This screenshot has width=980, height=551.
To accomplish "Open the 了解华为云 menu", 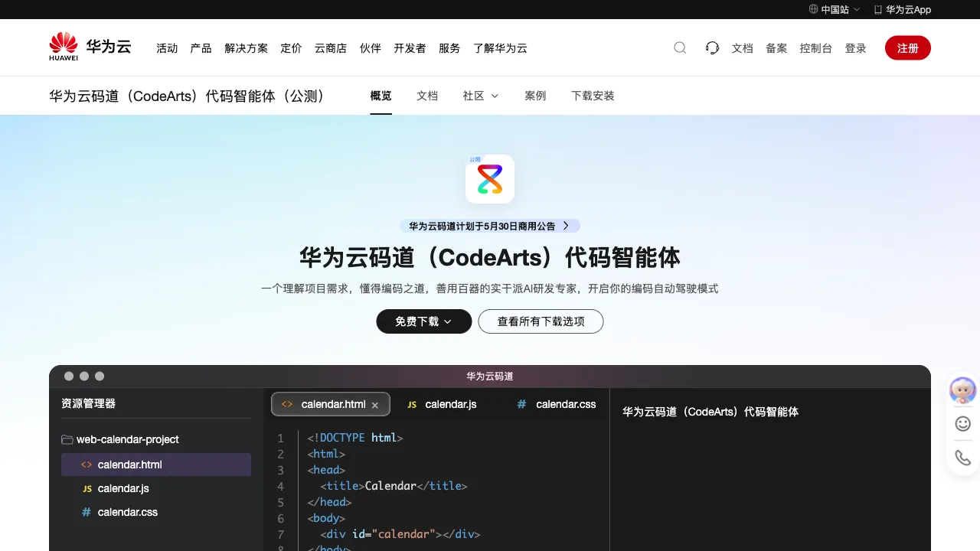I will point(500,47).
